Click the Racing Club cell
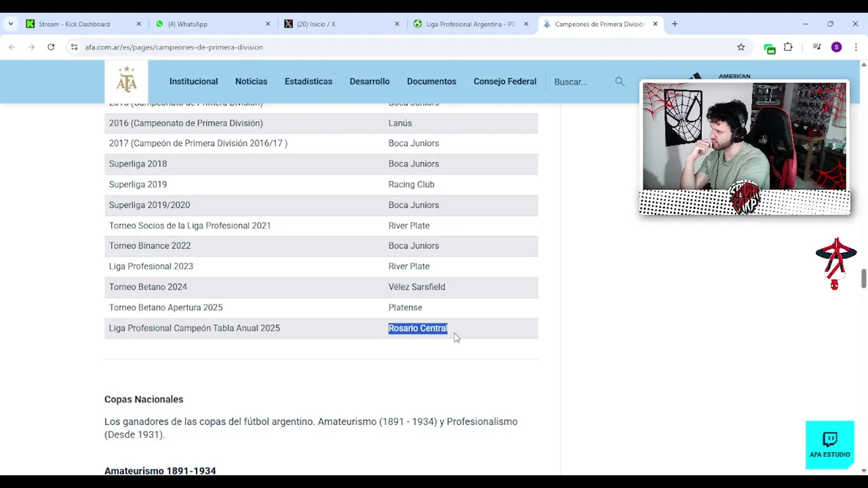The height and width of the screenshot is (488, 868). point(411,184)
